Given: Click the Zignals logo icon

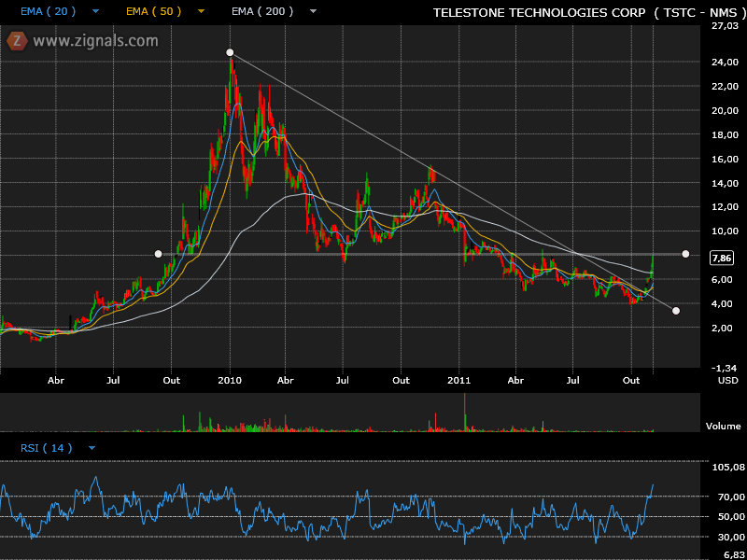Looking at the screenshot, I should coord(17,41).
